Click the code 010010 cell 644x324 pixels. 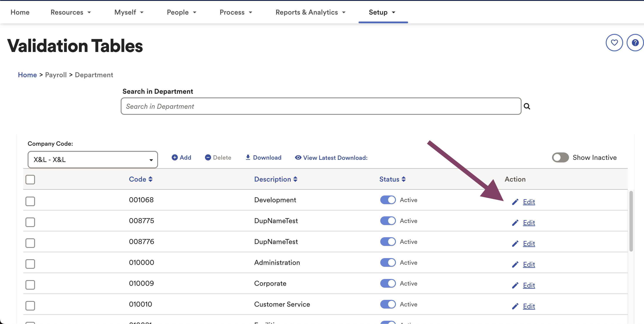(140, 304)
